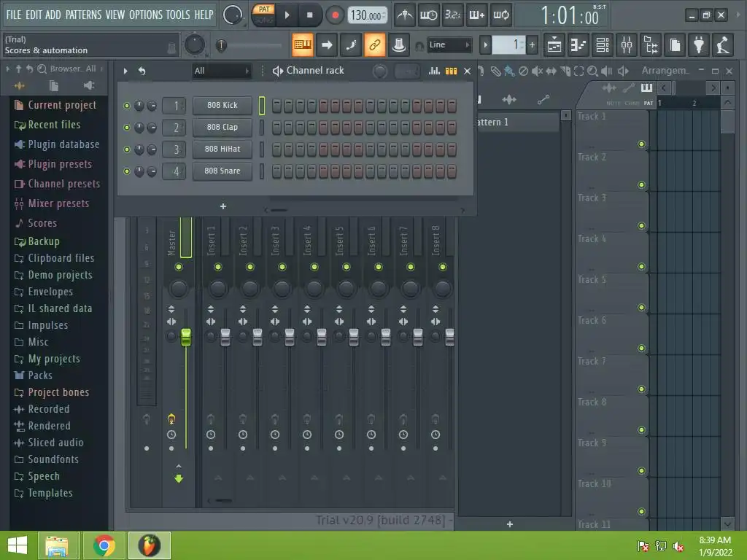Open the ADD menu
The height and width of the screenshot is (560, 747).
point(53,15)
